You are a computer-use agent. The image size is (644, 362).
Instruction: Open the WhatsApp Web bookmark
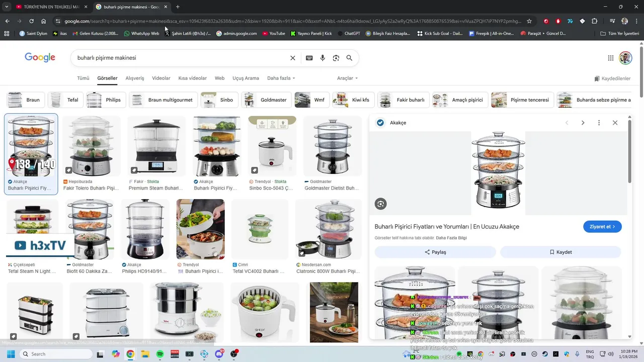[x=141, y=33]
